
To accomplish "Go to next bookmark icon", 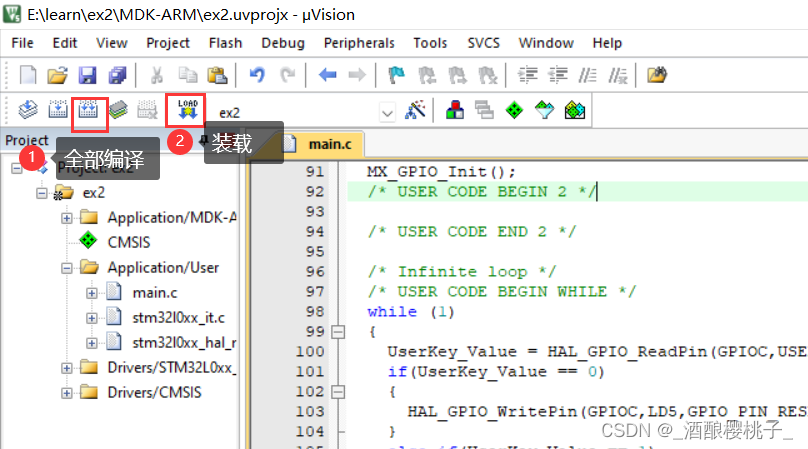I will (457, 75).
